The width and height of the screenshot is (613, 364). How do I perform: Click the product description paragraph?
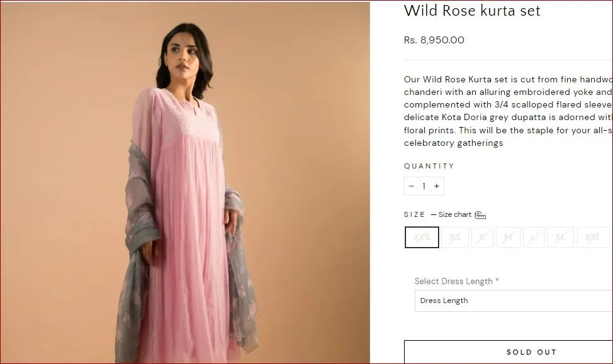(x=508, y=111)
